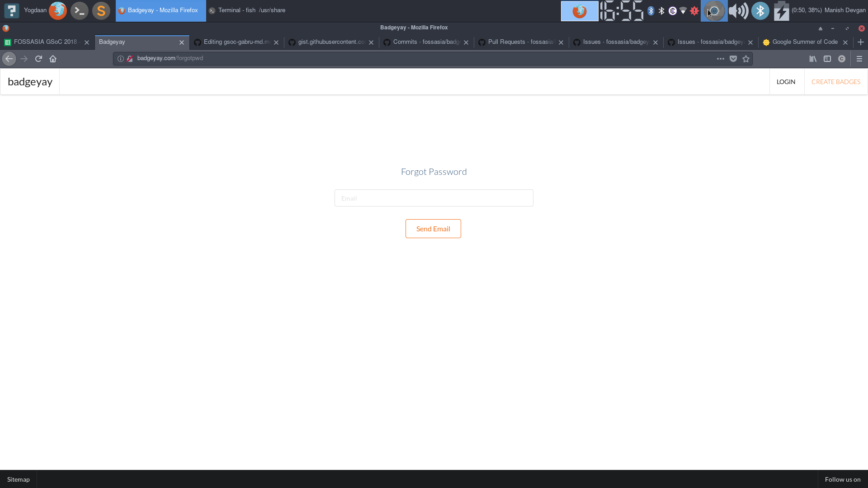Toggle the sidebar view
The image size is (868, 488).
(x=827, y=59)
